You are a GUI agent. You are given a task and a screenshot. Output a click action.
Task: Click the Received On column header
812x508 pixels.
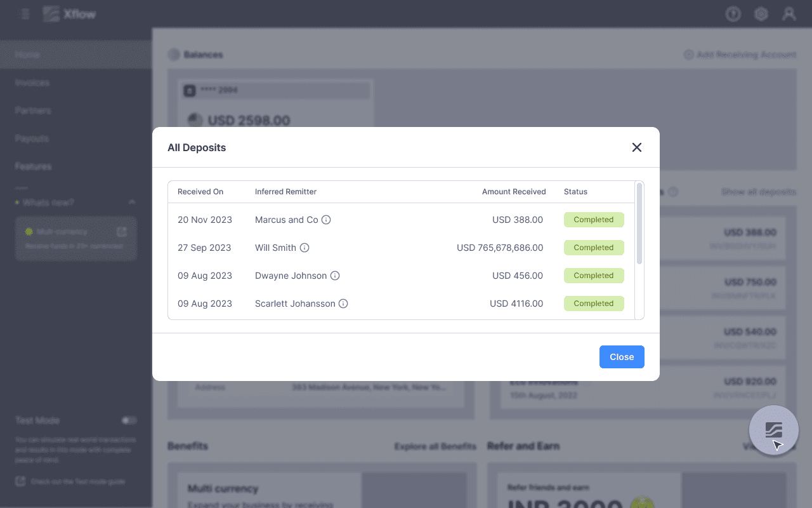[200, 192]
